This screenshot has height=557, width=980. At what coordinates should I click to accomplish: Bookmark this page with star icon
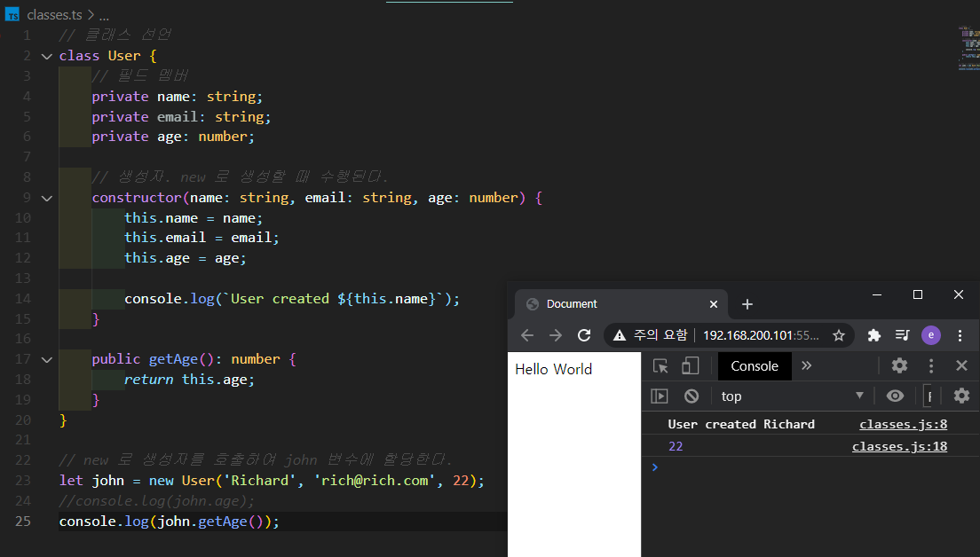(x=839, y=335)
